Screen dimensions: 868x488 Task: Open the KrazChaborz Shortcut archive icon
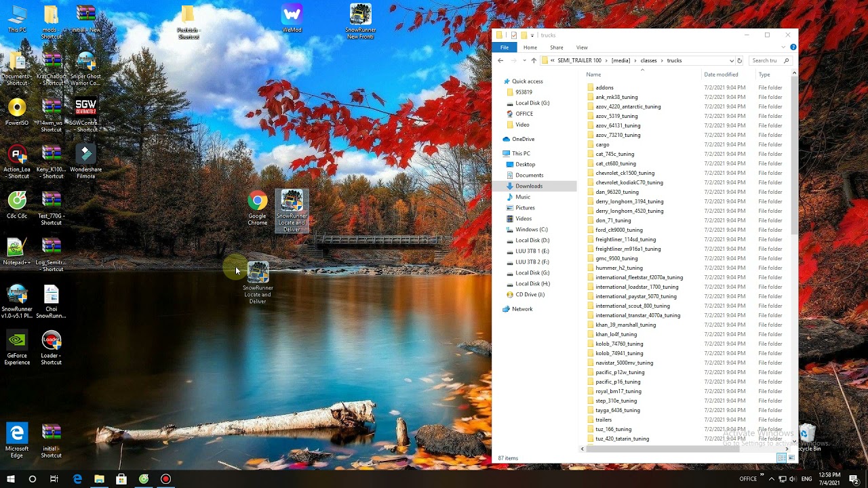[51, 69]
